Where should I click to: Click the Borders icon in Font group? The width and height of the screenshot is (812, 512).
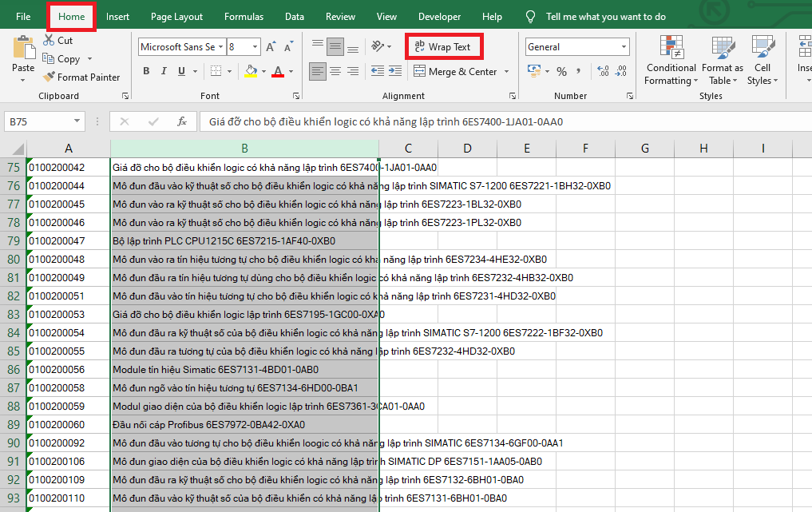[x=215, y=72]
